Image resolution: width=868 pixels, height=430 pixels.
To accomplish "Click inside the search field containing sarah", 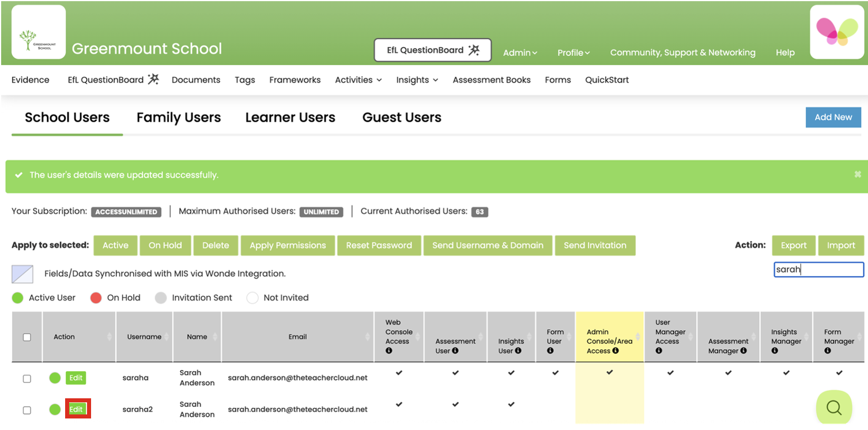I will (818, 269).
